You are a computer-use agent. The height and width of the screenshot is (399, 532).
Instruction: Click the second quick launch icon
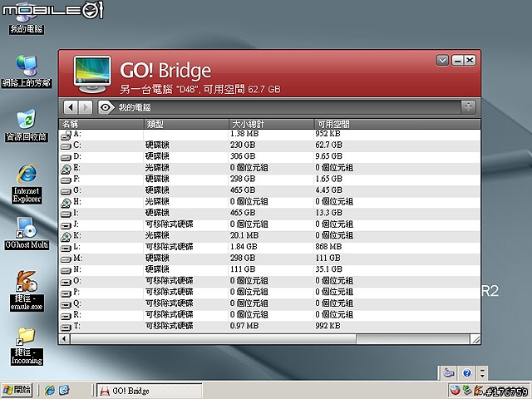click(64, 390)
